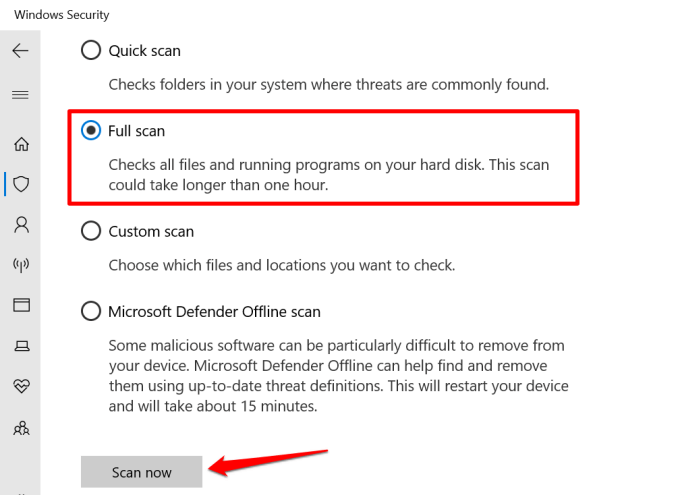Go to the Home section icon
The width and height of the screenshot is (680, 495).
pyautogui.click(x=20, y=144)
